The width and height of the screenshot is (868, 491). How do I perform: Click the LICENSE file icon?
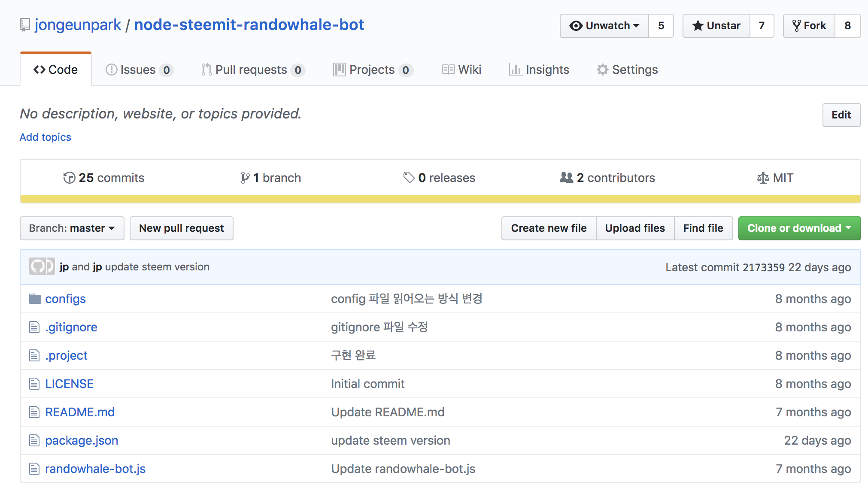point(34,384)
